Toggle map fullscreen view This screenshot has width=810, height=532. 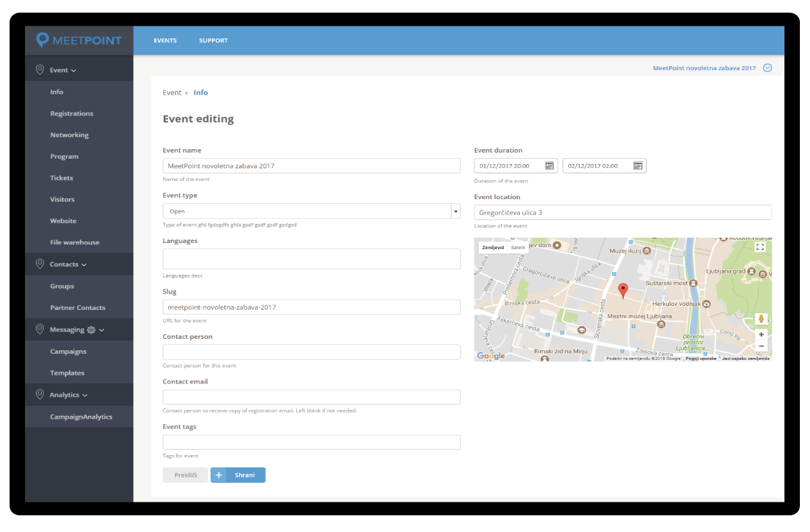(x=761, y=247)
